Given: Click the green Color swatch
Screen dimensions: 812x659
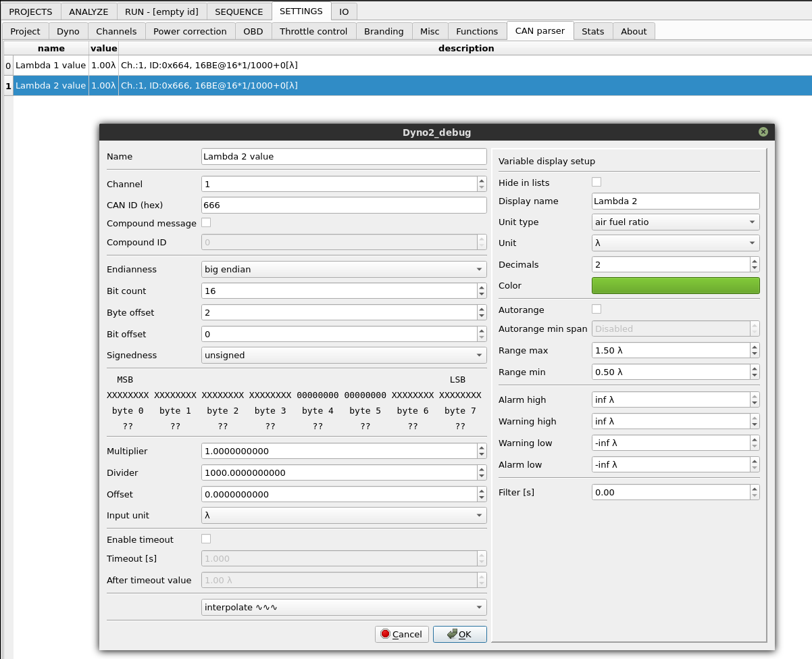Looking at the screenshot, I should [x=675, y=285].
